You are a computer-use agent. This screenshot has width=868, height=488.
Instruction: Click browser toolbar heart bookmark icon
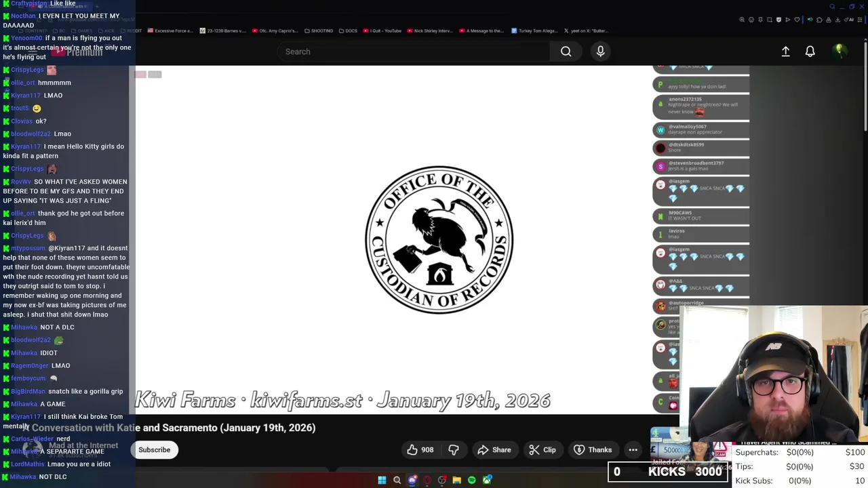coord(797,20)
